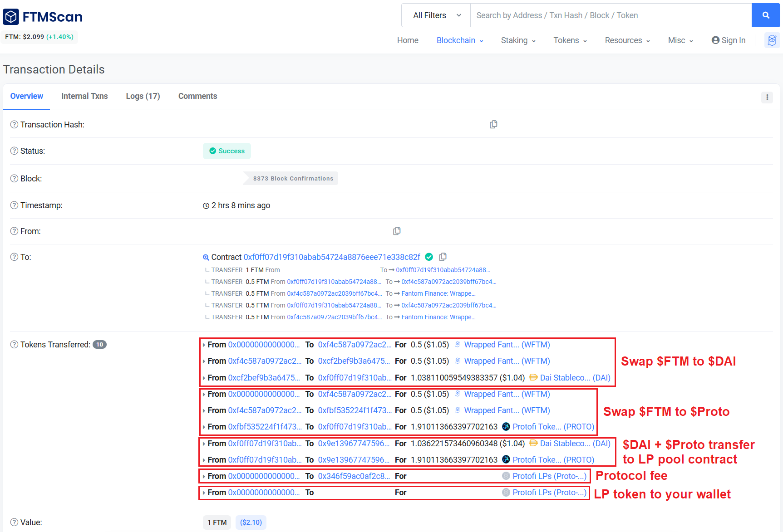Viewport: 783px width, 532px height.
Task: Expand the Staking menu
Action: click(x=518, y=40)
